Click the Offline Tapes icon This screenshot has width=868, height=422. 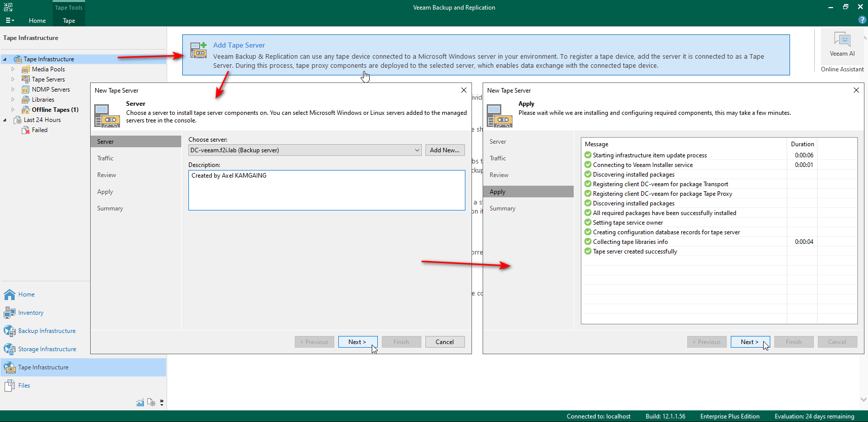pyautogui.click(x=25, y=110)
